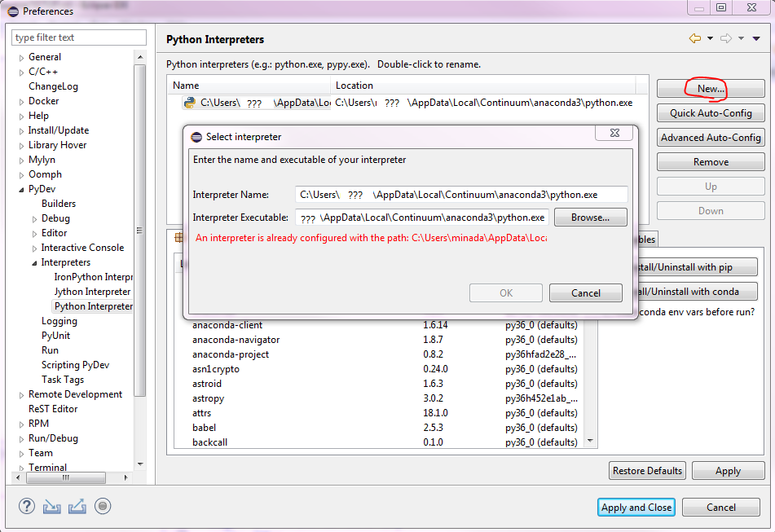Image resolution: width=775 pixels, height=532 pixels.
Task: Click the New... interpreter button
Action: coord(710,89)
